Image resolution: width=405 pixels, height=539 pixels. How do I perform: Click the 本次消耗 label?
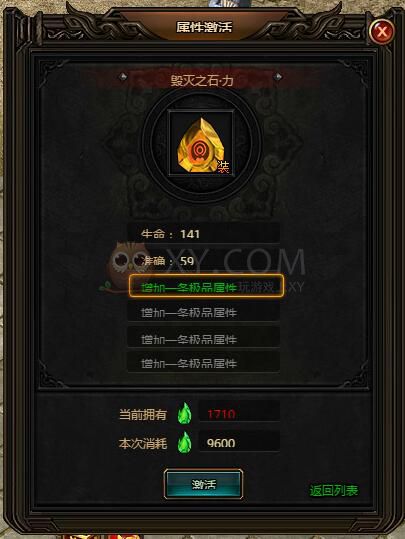click(143, 444)
